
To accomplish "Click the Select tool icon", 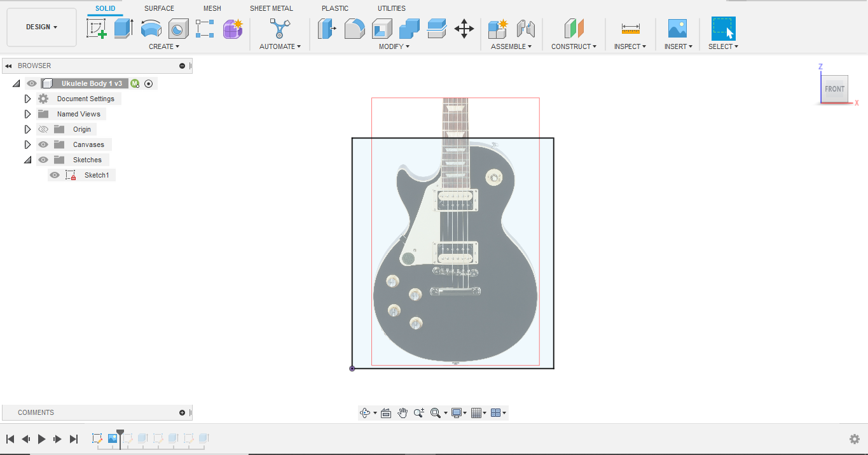I will click(724, 29).
